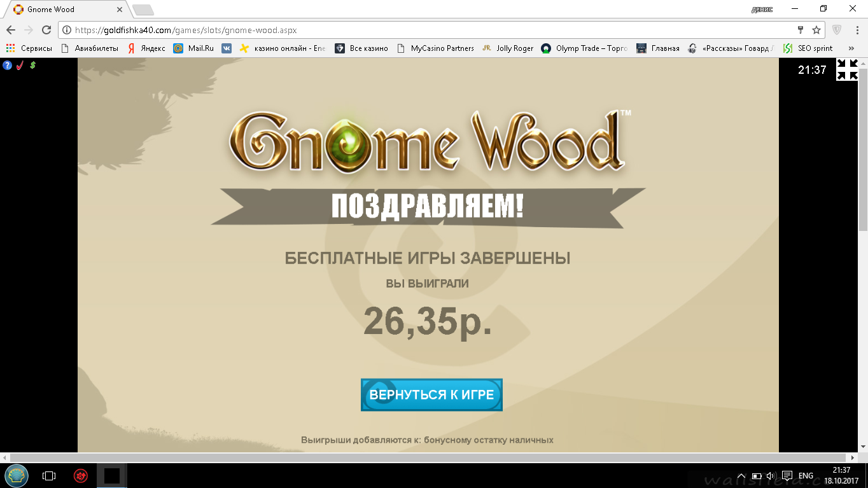This screenshot has height=488, width=868.
Task: Click the saved password key icon
Action: (x=801, y=30)
